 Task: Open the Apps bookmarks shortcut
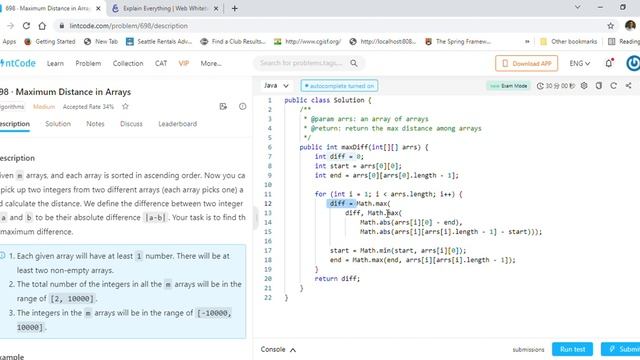point(9,41)
